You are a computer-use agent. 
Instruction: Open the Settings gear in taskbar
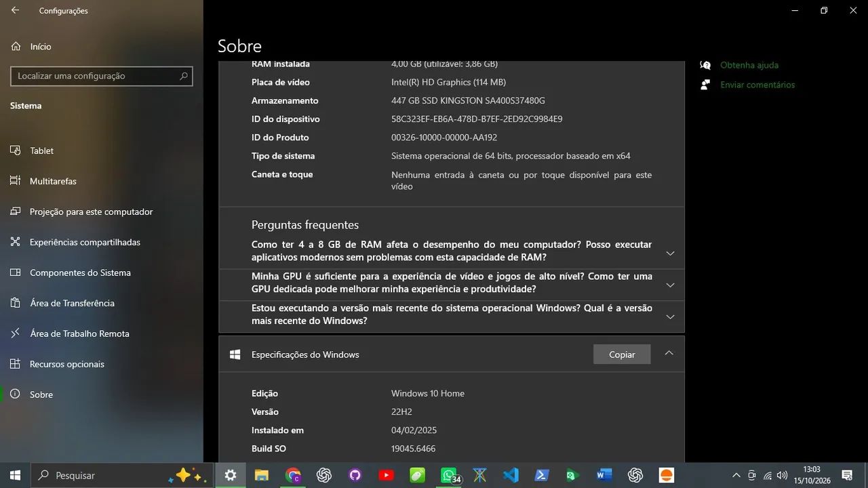coord(231,475)
